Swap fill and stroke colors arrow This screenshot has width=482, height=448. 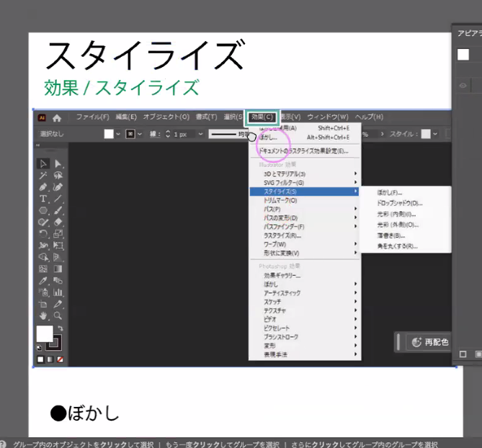(x=61, y=328)
